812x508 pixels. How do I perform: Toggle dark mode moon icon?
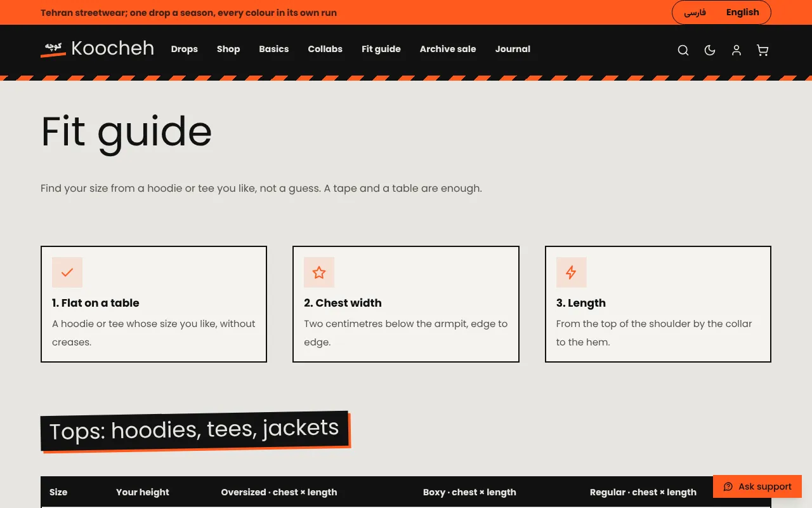coord(710,50)
